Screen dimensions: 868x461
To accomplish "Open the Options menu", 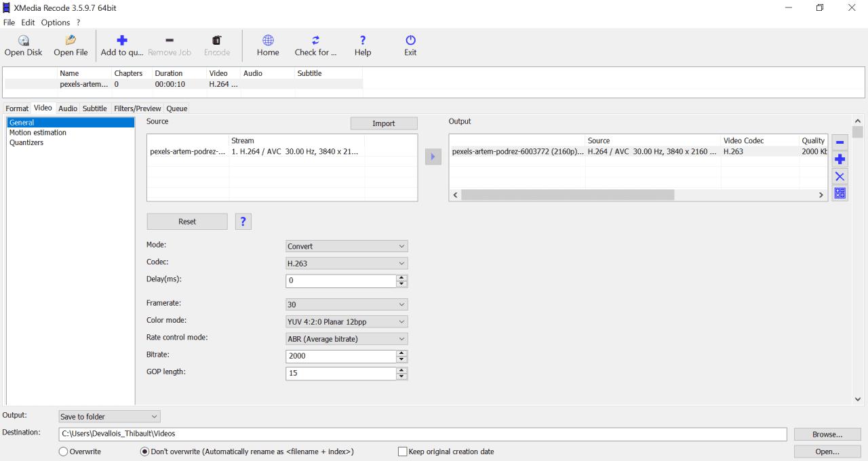I will pos(55,22).
